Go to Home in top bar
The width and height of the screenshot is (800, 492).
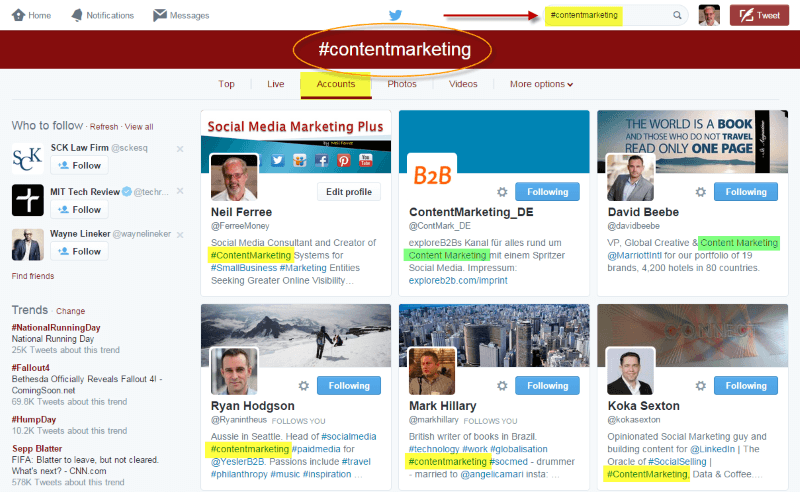pos(32,15)
